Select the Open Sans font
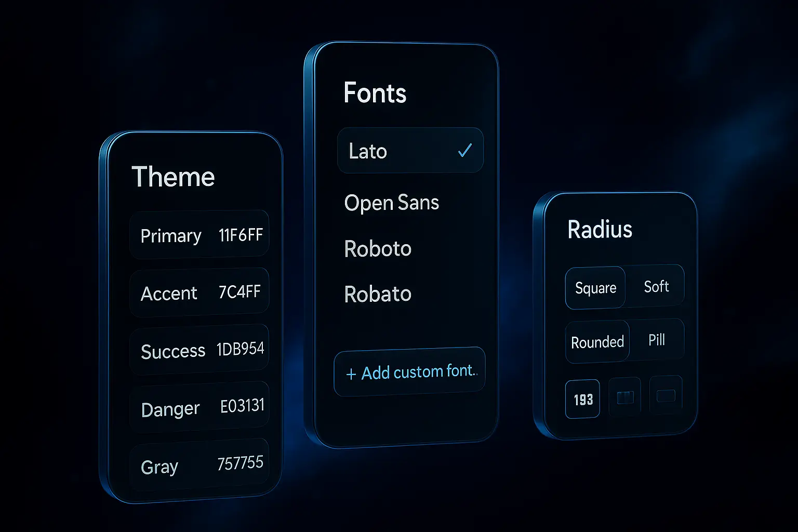Viewport: 798px width, 532px height. (x=391, y=203)
